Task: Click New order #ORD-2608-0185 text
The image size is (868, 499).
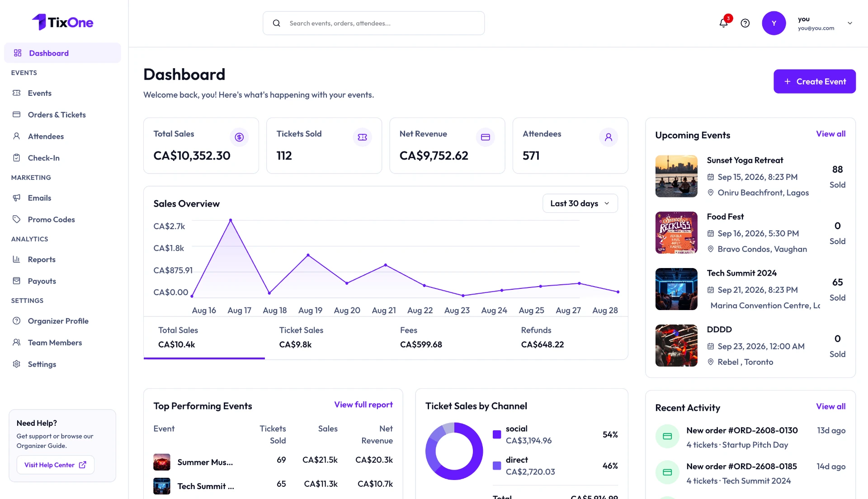Action: coord(741,466)
